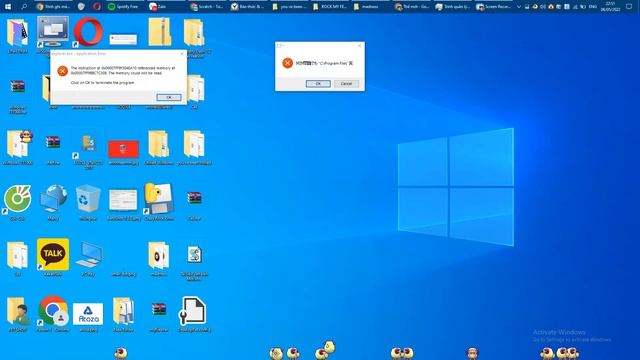Switch to Spotify Free in the taskbar
This screenshot has height=360, width=640.
click(x=124, y=7)
